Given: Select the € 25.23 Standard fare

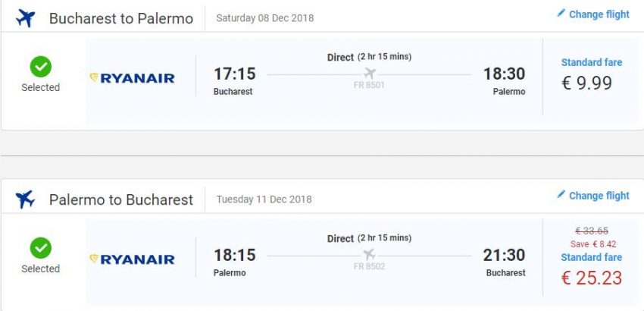Looking at the screenshot, I should pos(591,278).
